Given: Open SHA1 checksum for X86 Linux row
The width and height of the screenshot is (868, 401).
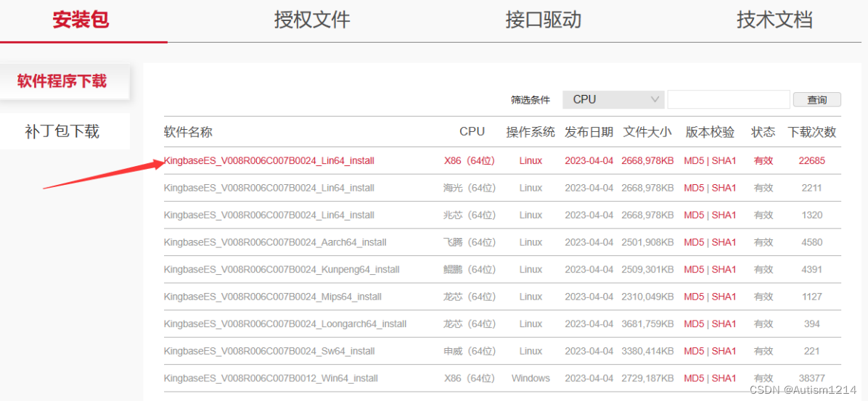Looking at the screenshot, I should (724, 161).
